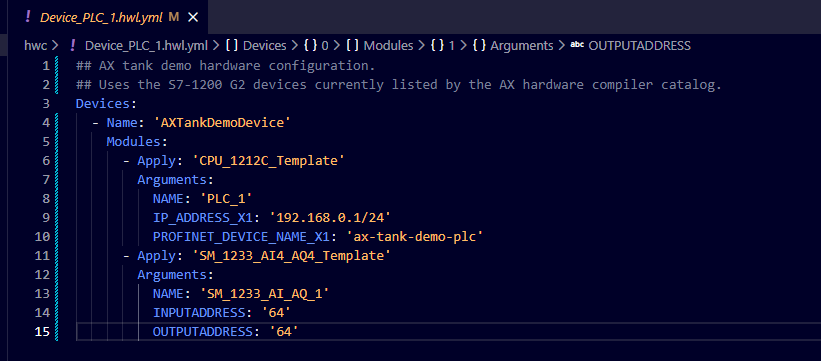The width and height of the screenshot is (821, 361).
Task: Click the 'SM_1233_AI_AQ_1' name value
Action: click(x=264, y=293)
